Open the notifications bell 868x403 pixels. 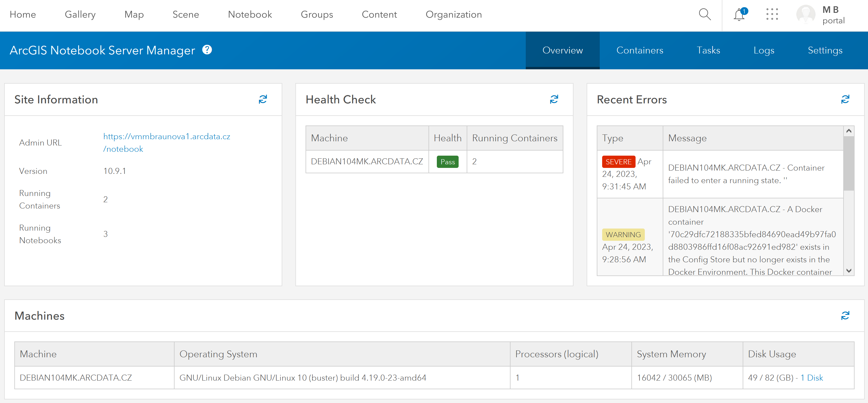pos(739,15)
